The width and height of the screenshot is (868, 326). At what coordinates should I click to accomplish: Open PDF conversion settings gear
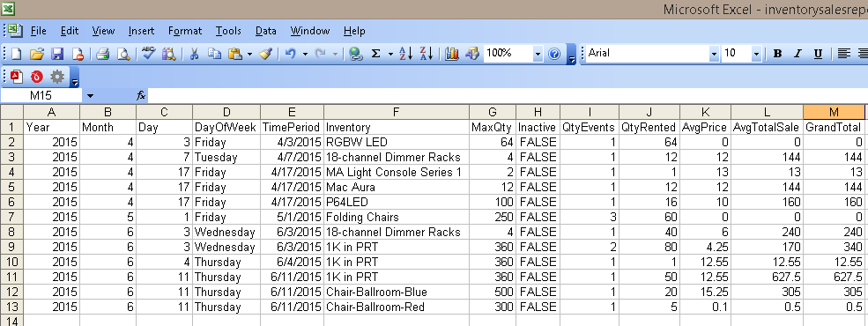point(57,76)
